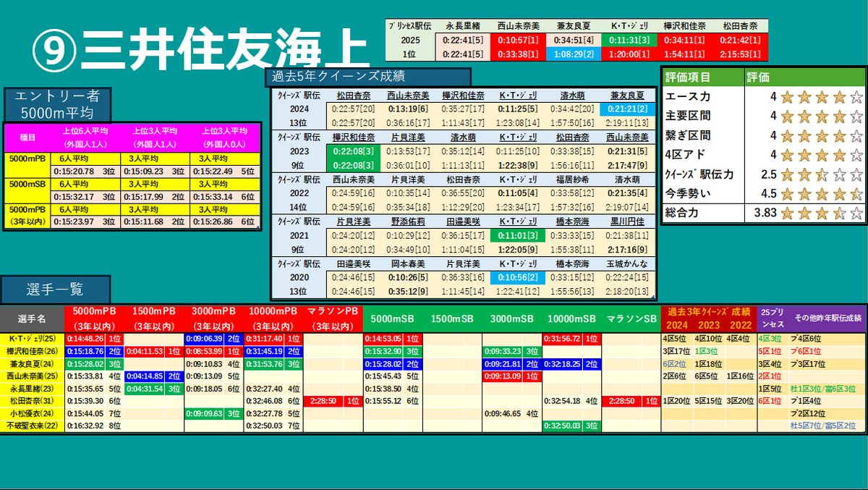Select the '今季勢い' rating label
Viewport: 868px width, 490px height.
coord(687,194)
